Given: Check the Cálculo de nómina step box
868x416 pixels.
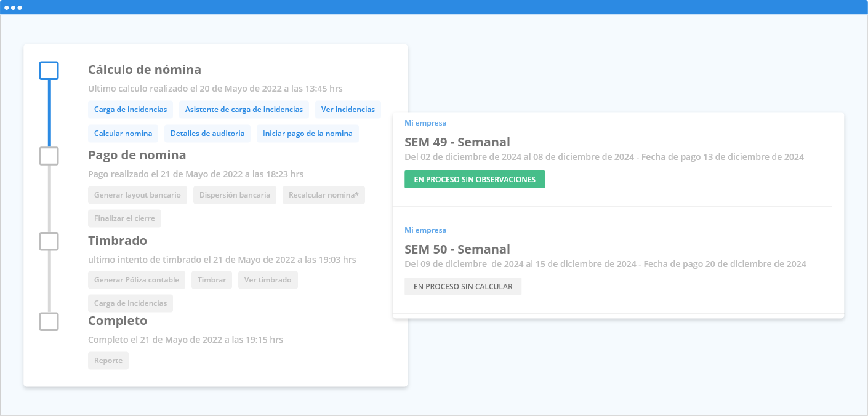Looking at the screenshot, I should (49, 71).
